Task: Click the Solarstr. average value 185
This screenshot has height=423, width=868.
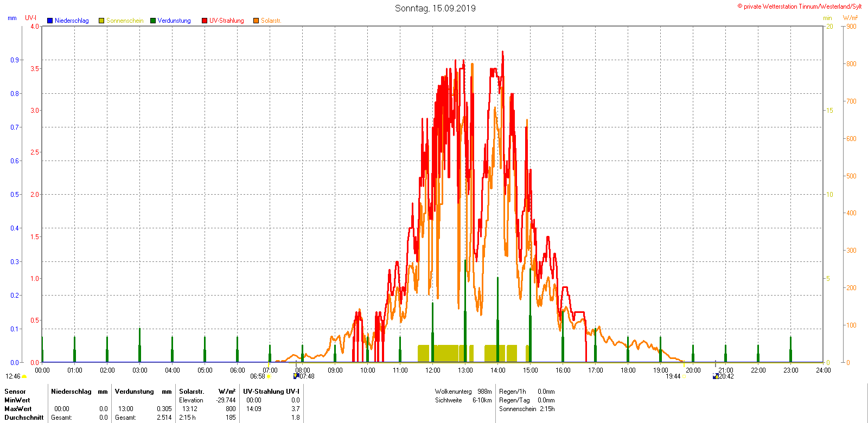Action: 231,418
